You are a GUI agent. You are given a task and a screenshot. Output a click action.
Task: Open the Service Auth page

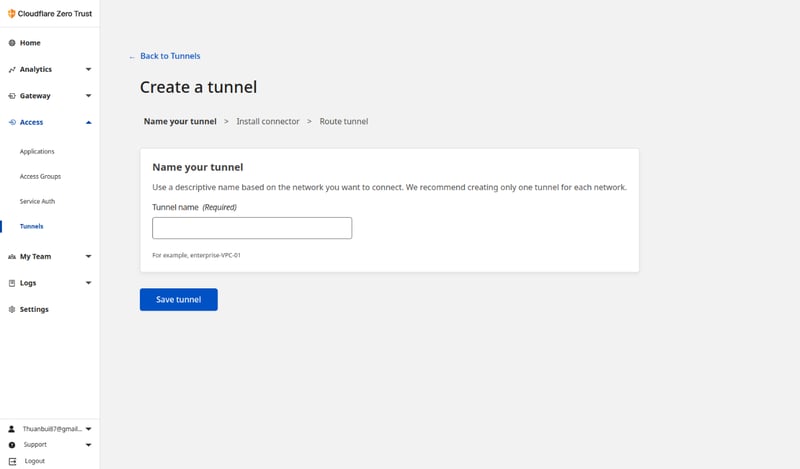[x=37, y=201]
